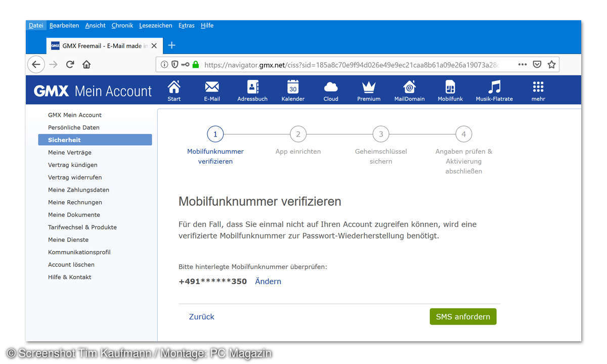Bookmark this page with star icon
The image size is (607, 364).
[x=551, y=65]
